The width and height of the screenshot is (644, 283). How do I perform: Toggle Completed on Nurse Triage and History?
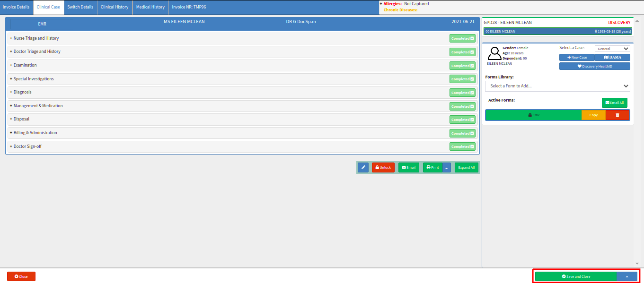(462, 39)
